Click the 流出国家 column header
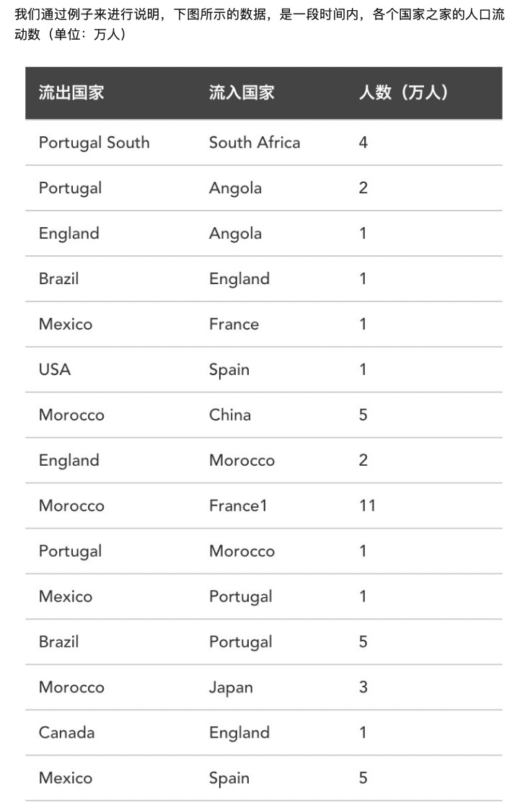The width and height of the screenshot is (512, 812). pyautogui.click(x=71, y=93)
